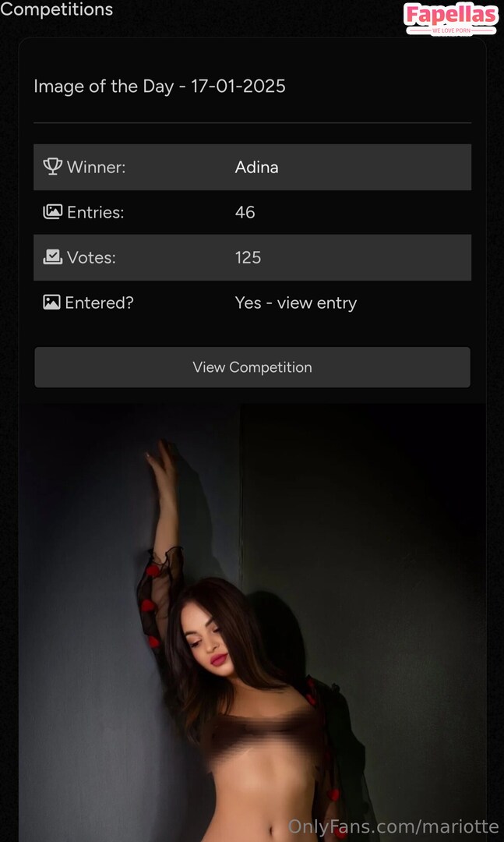Click the Image of the Day title
The image size is (504, 842).
click(x=160, y=86)
